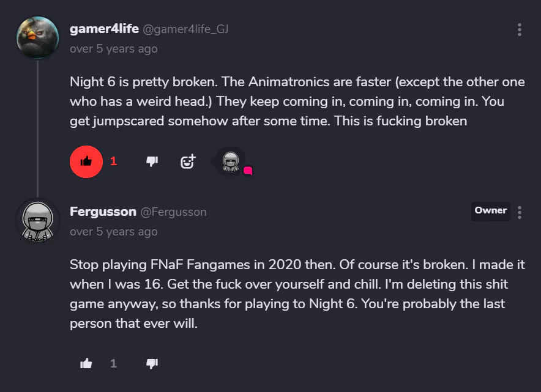Image resolution: width=541 pixels, height=392 pixels.
Task: Open gamer4life's comment options menu
Action: 520,29
